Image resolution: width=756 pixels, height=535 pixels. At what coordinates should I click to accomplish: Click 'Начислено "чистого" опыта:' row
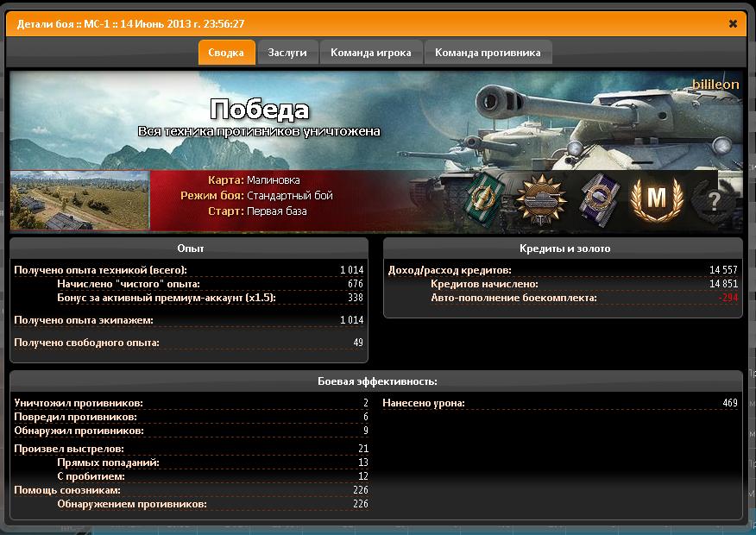[211, 284]
